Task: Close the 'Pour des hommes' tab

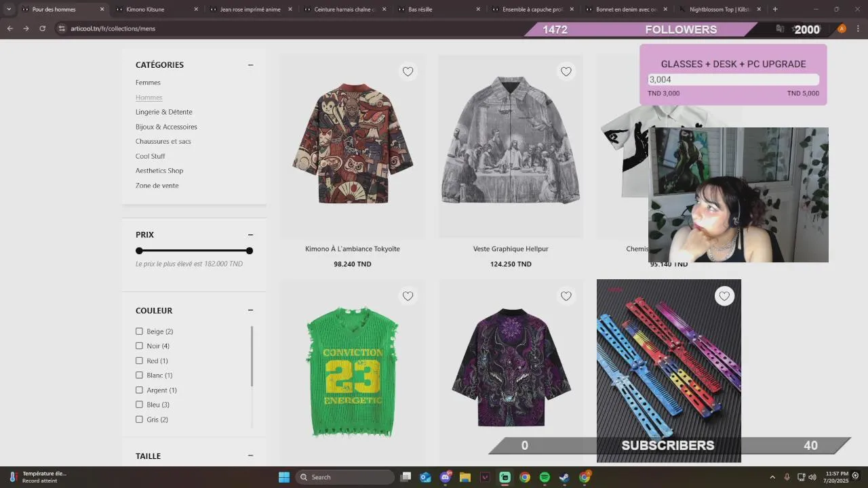Action: tap(102, 9)
